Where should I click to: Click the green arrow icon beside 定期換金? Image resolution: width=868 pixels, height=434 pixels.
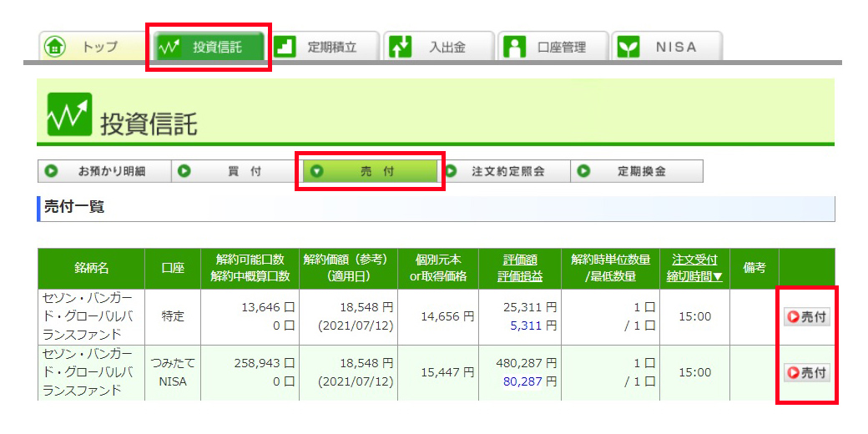point(583,172)
